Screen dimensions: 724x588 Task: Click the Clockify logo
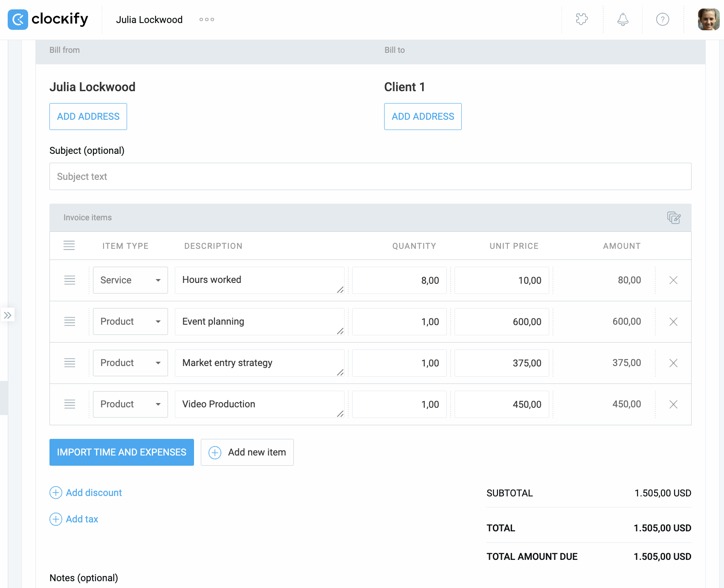pos(48,20)
